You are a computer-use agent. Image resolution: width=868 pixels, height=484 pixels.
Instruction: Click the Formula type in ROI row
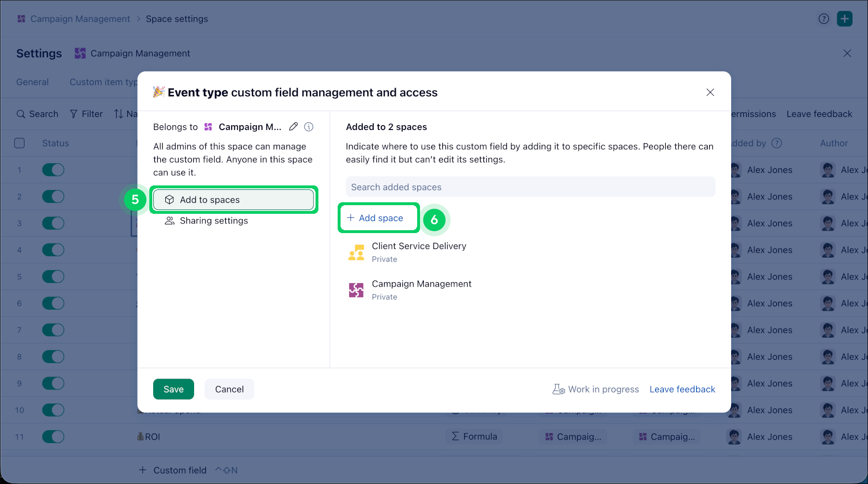tap(474, 436)
